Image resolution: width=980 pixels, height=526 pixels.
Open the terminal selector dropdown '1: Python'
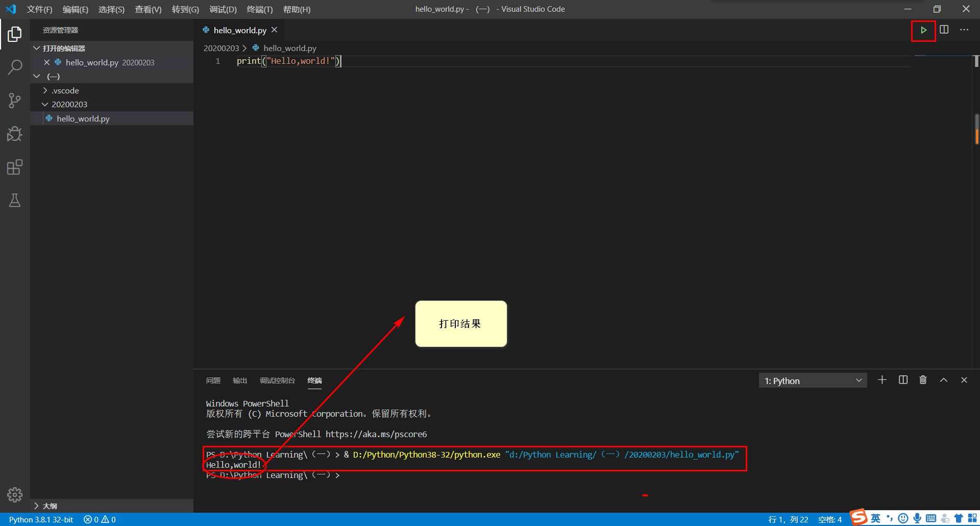click(x=813, y=381)
